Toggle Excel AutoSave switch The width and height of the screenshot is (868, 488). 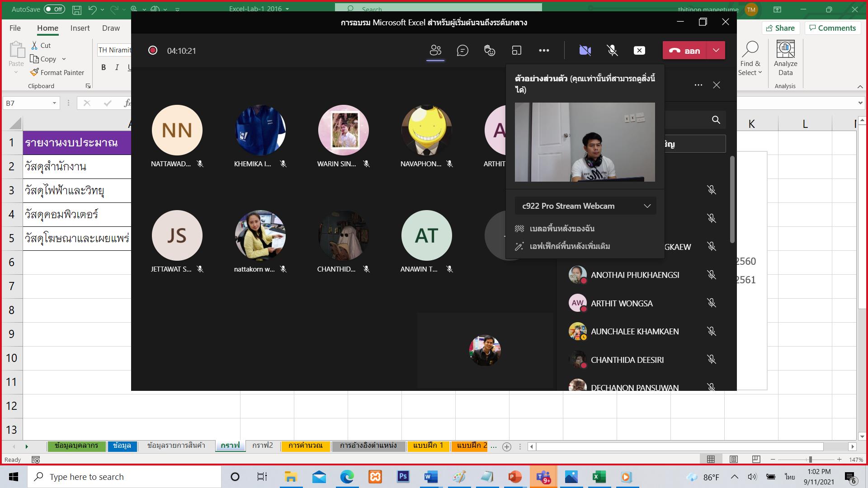[54, 9]
